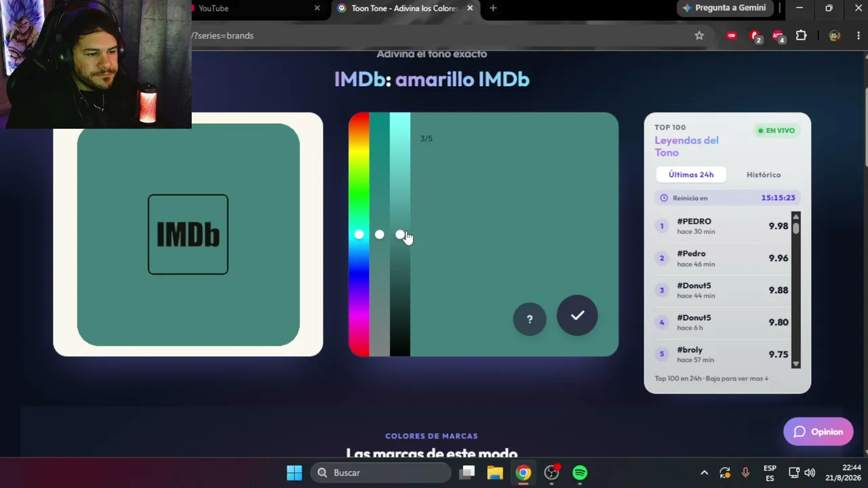
Task: Click the hue slider handle
Action: point(359,235)
